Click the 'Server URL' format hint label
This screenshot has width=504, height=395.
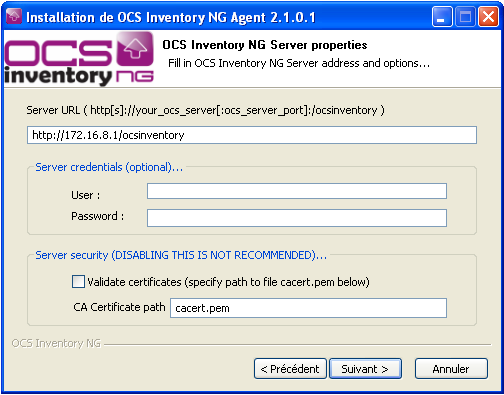click(x=205, y=110)
